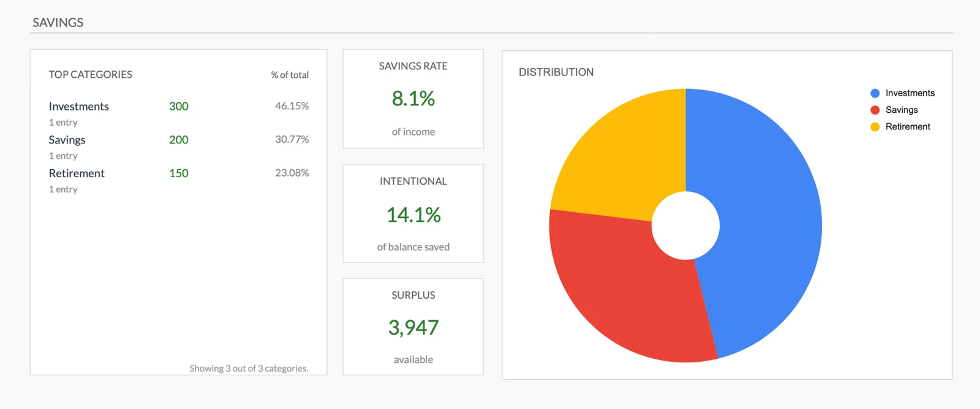Click '1 entry' under Savings
980x409 pixels.
(x=63, y=156)
